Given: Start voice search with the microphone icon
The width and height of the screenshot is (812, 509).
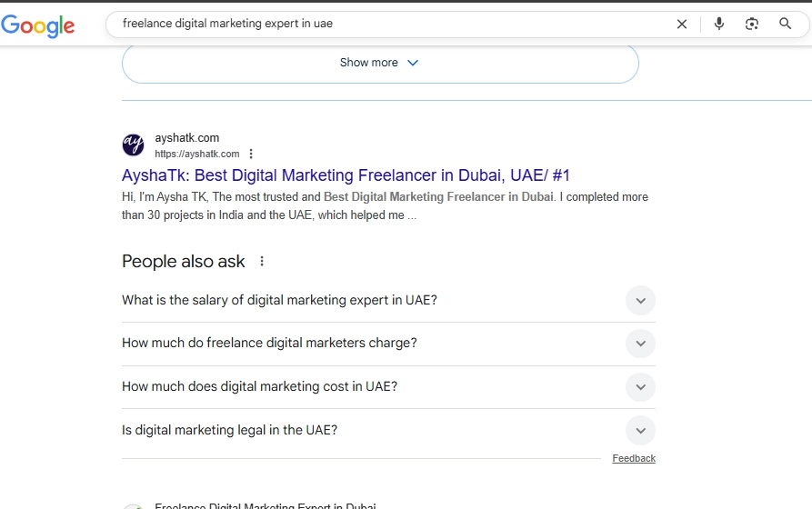Looking at the screenshot, I should click(x=718, y=24).
